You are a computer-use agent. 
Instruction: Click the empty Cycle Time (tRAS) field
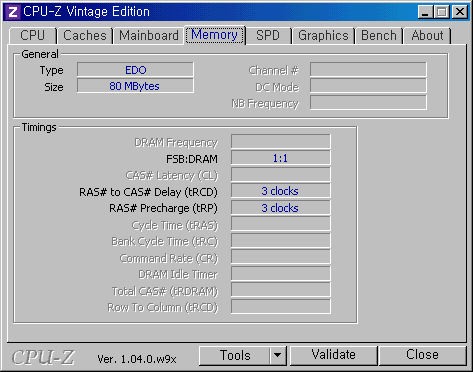[x=281, y=224]
